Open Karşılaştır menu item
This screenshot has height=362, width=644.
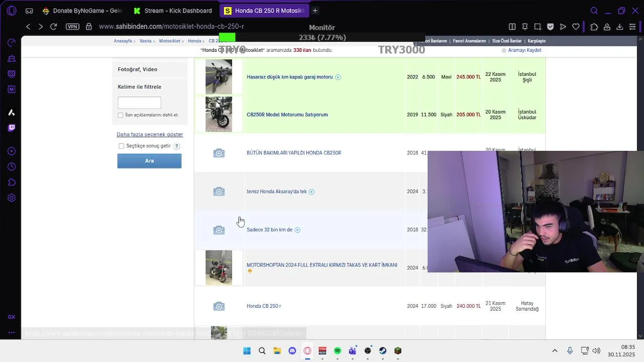[537, 41]
